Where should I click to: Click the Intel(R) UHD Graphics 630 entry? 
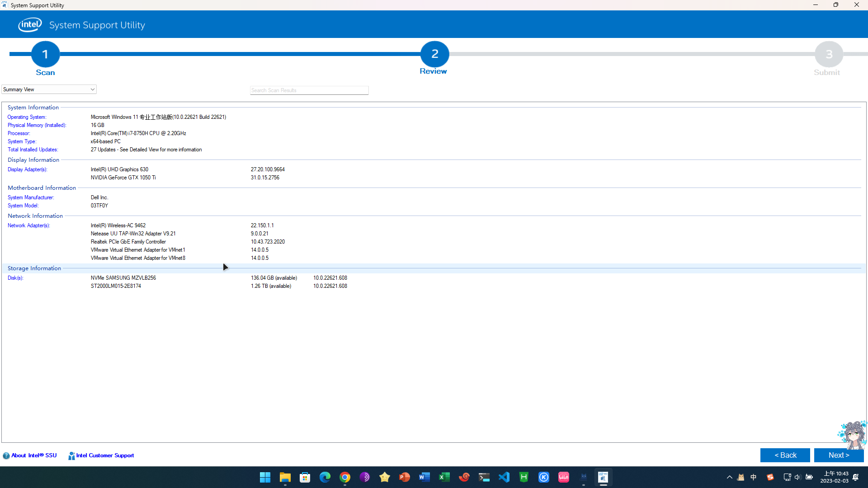pyautogui.click(x=119, y=169)
